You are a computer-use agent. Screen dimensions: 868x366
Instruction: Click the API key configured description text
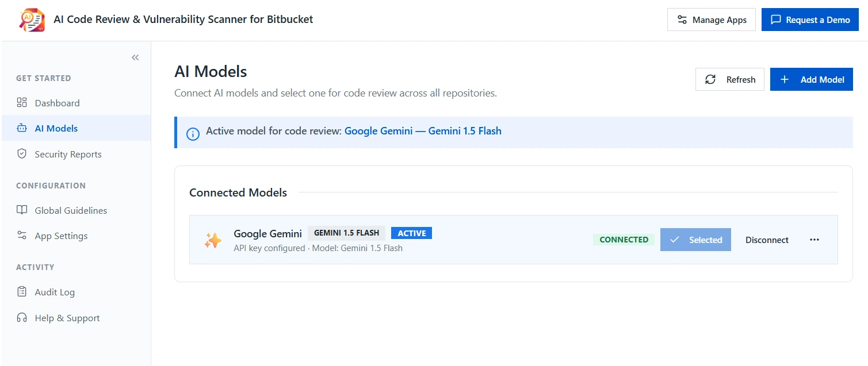pyautogui.click(x=318, y=248)
